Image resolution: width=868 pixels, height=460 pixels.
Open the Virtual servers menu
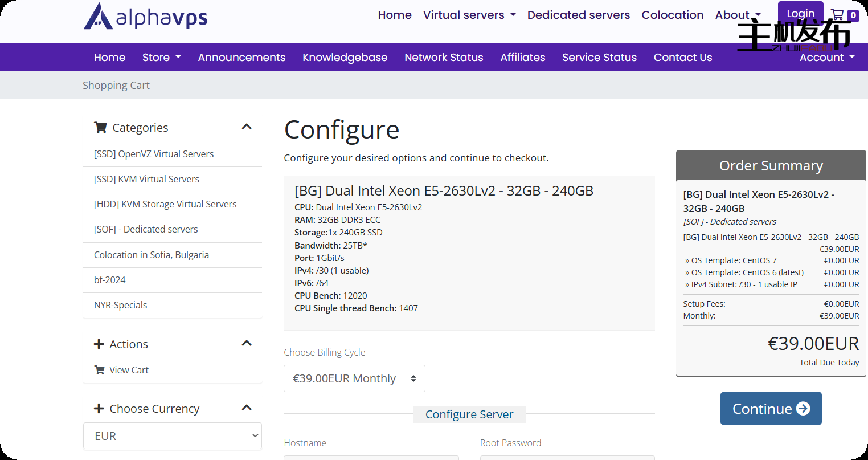469,15
